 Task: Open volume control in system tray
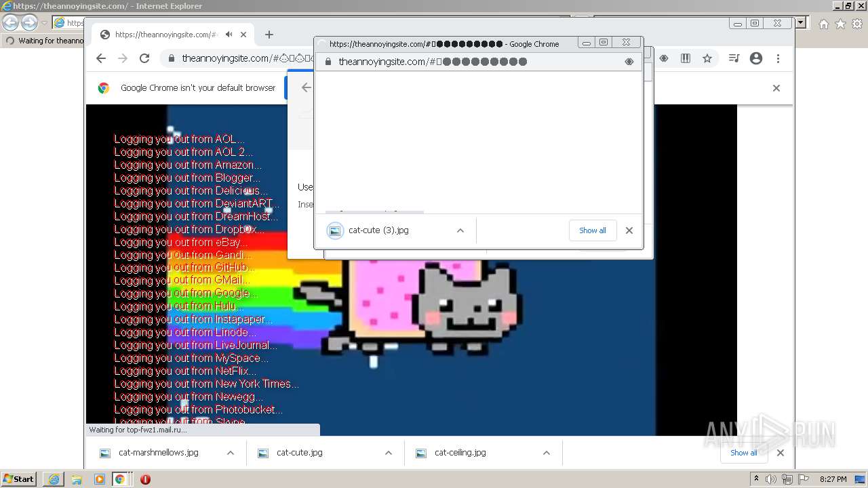pos(771,479)
